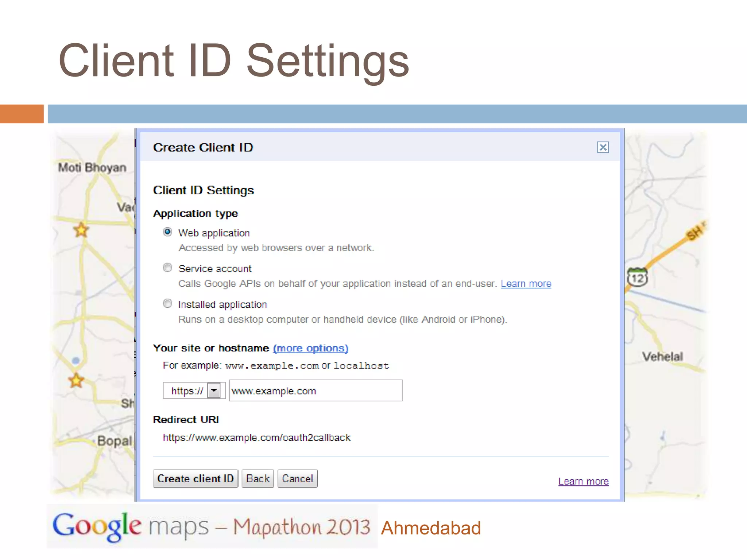
Task: Open the more options link
Action: coord(310,348)
